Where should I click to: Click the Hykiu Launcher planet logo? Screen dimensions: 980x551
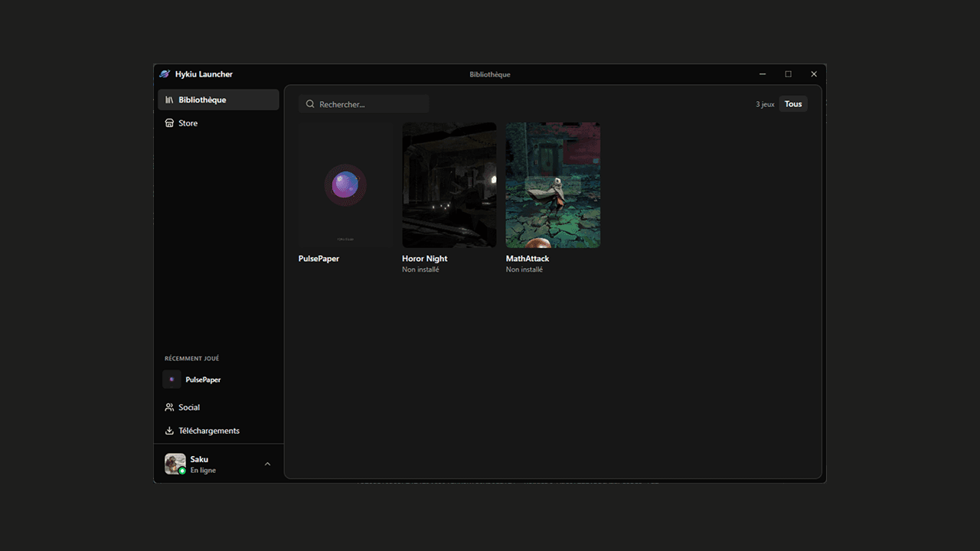(x=165, y=74)
